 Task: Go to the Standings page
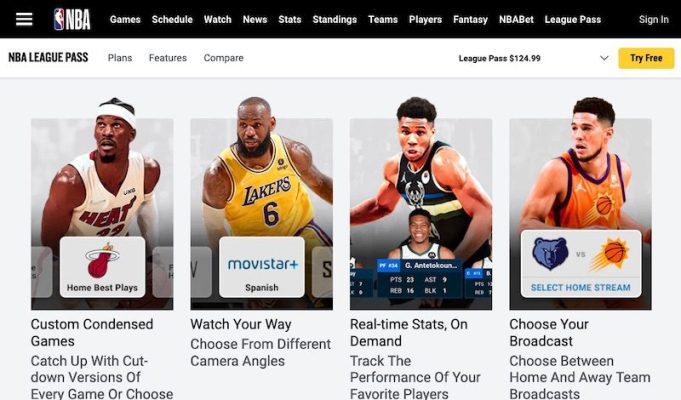[x=334, y=20]
